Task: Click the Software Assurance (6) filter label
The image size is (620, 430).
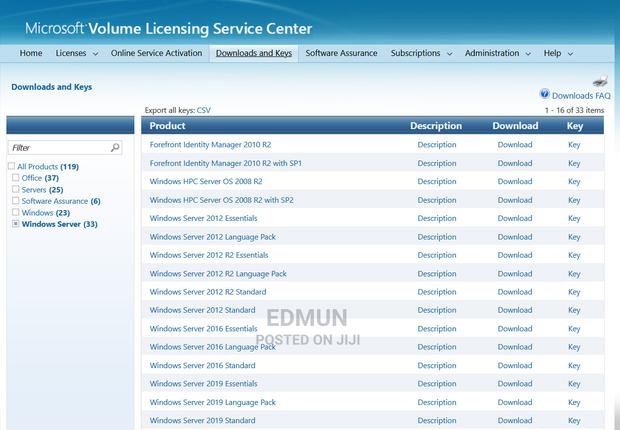Action: point(61,201)
